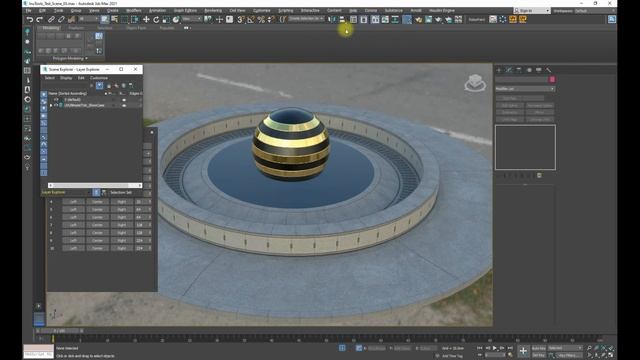
Task: Choose the Select and Rotate tool
Action: tap(156, 19)
